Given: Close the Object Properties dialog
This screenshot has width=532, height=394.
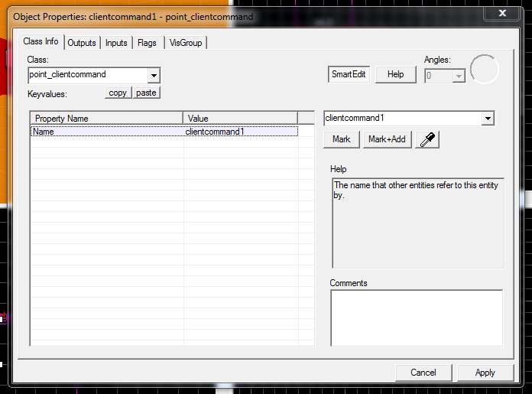Looking at the screenshot, I should click(x=501, y=14).
